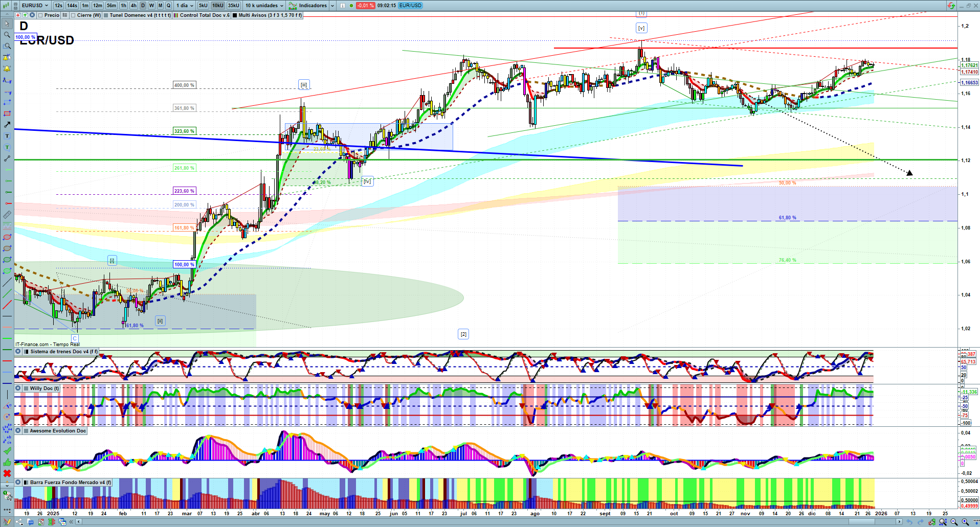Close the Willy Doc indicator panel

coord(18,388)
